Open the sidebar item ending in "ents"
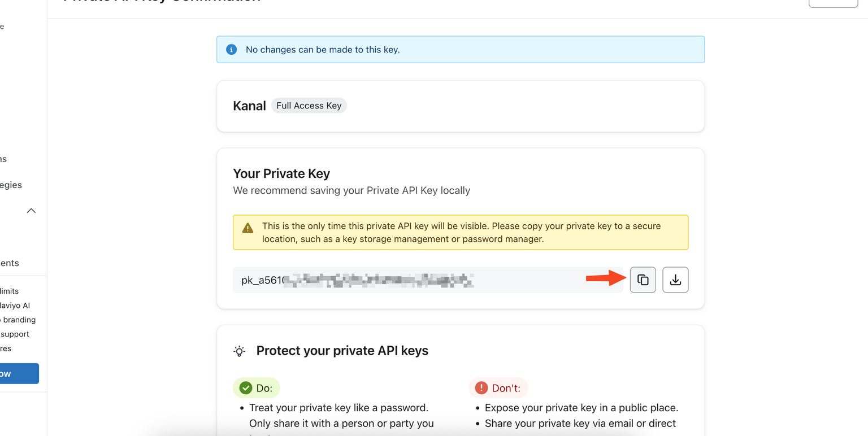The height and width of the screenshot is (436, 868). click(10, 263)
